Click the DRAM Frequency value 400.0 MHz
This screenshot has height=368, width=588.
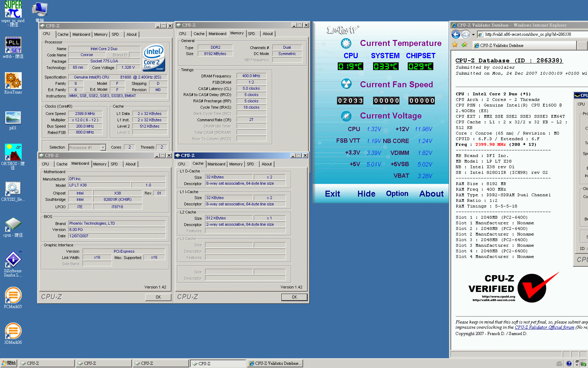click(251, 76)
